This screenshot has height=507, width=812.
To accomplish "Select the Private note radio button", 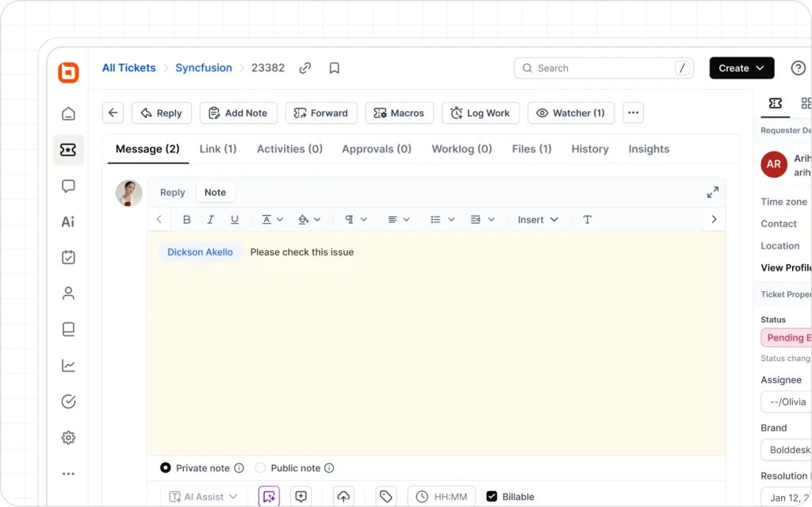I will (x=165, y=468).
